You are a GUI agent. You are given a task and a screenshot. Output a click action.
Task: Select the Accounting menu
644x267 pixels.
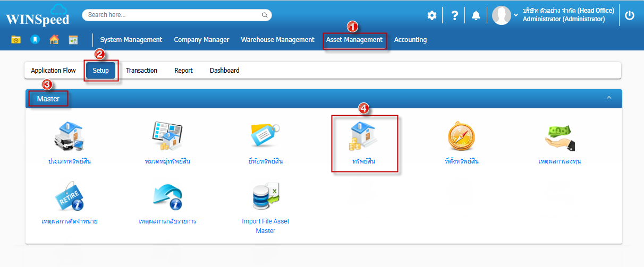[x=410, y=40]
